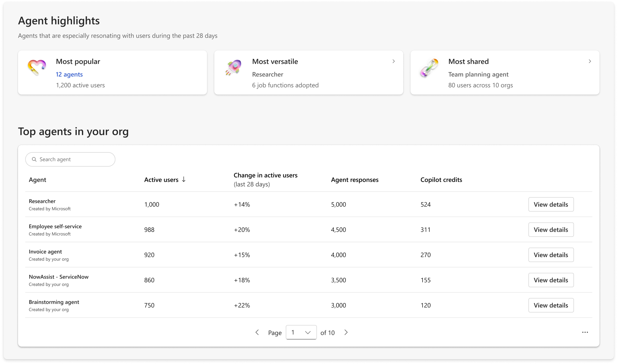View details for Employee self-service agent
Viewport: 617px width, 364px height.
pyautogui.click(x=551, y=230)
